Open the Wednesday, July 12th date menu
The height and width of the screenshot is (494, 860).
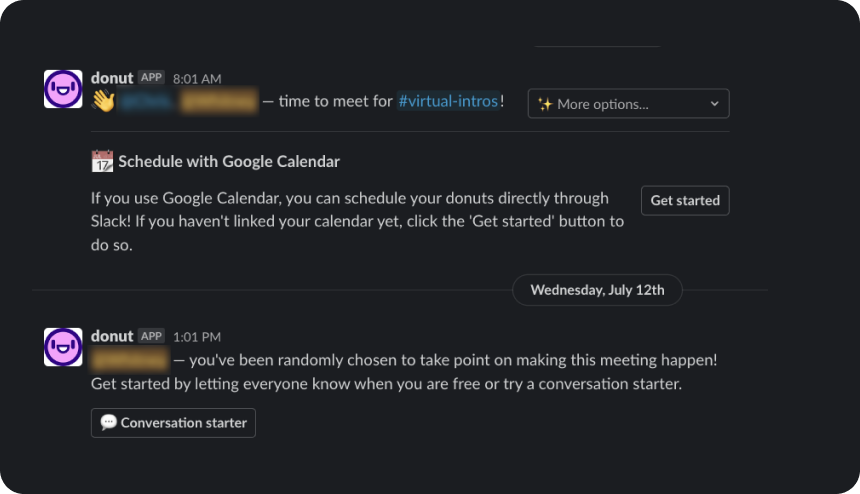597,290
